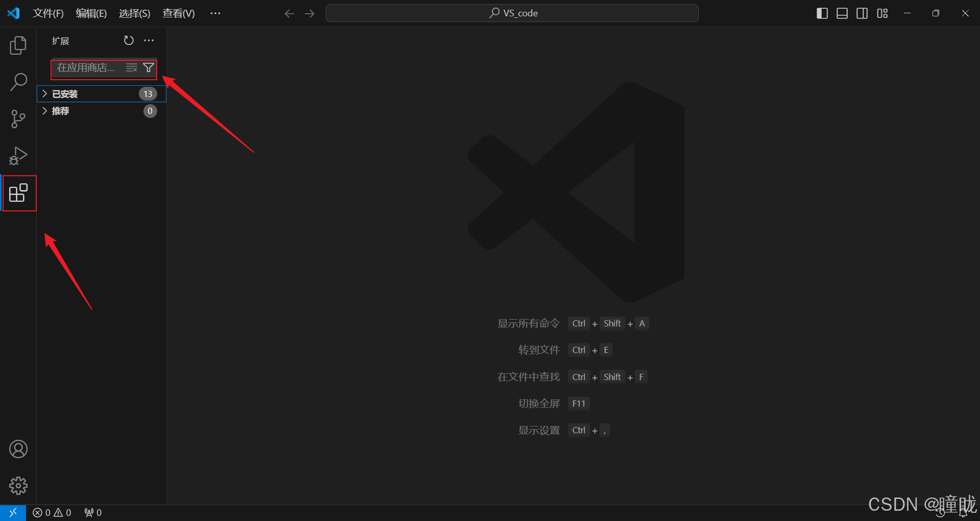Clear extension search results icon

point(132,68)
